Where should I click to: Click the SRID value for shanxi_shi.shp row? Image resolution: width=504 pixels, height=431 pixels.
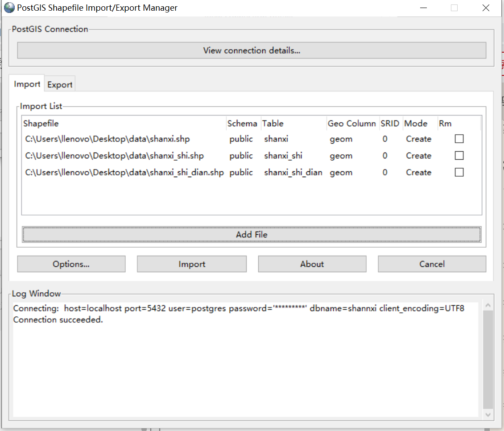(x=385, y=156)
